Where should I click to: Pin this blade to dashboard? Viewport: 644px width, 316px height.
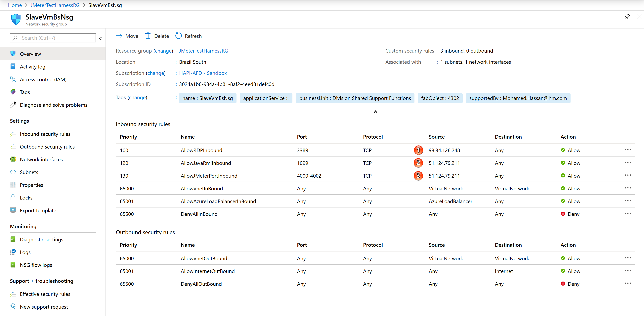(627, 17)
